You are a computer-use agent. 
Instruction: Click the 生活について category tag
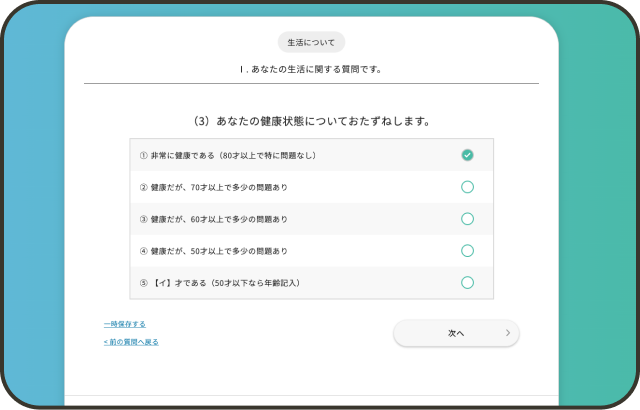(x=311, y=43)
